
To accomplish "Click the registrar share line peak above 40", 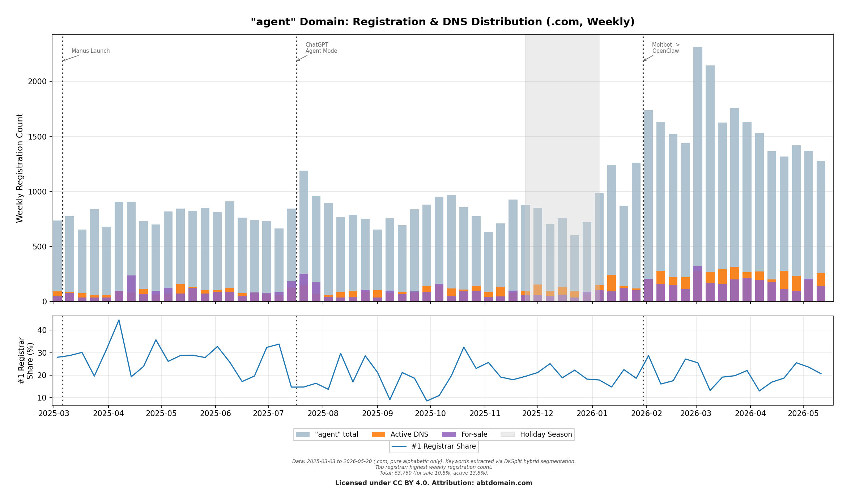I will pos(119,320).
